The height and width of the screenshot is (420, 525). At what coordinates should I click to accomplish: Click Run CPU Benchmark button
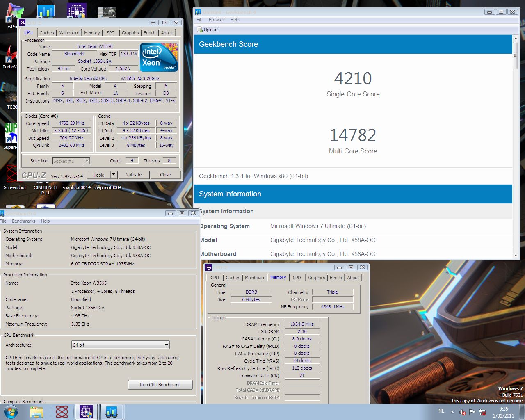(160, 385)
